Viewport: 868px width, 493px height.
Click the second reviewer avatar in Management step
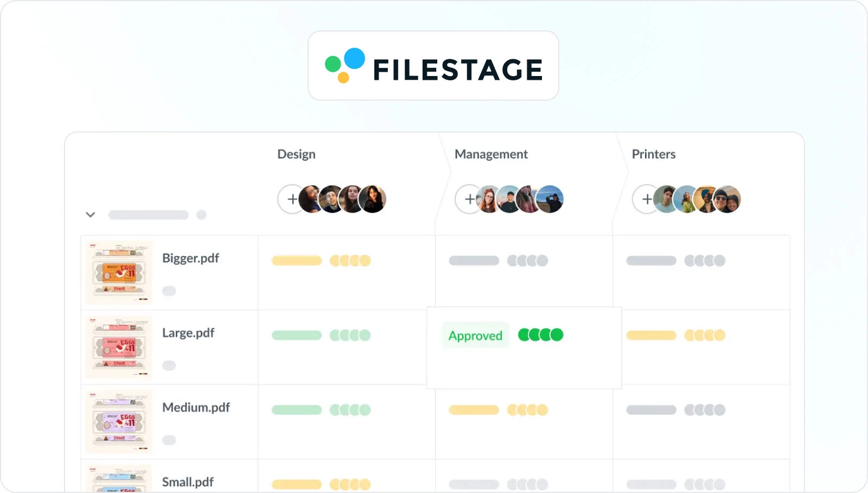point(508,199)
